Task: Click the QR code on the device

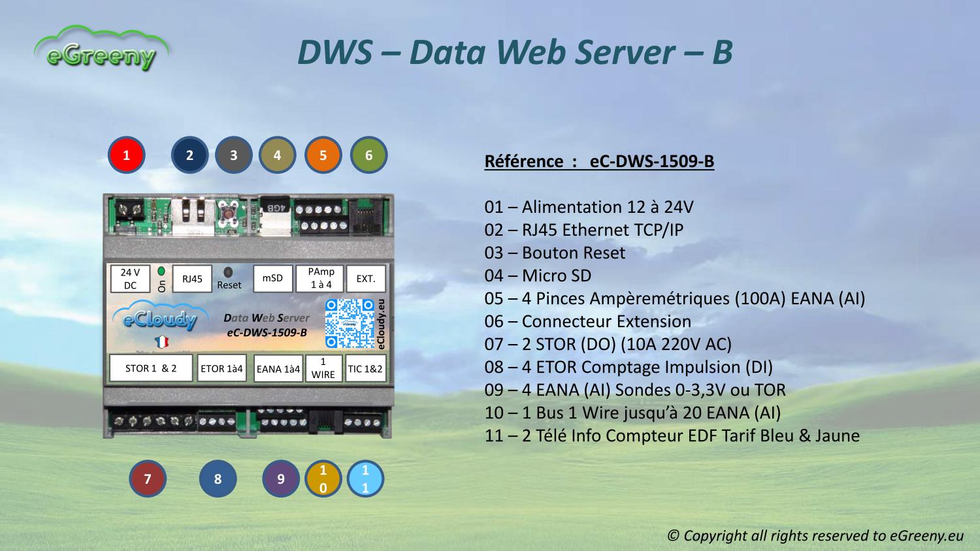Action: pos(350,323)
